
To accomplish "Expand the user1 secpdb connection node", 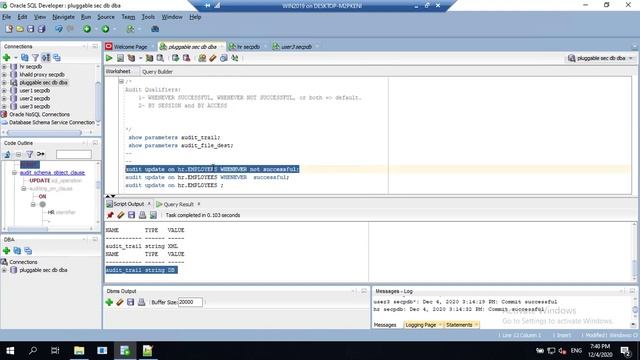I will point(4,91).
